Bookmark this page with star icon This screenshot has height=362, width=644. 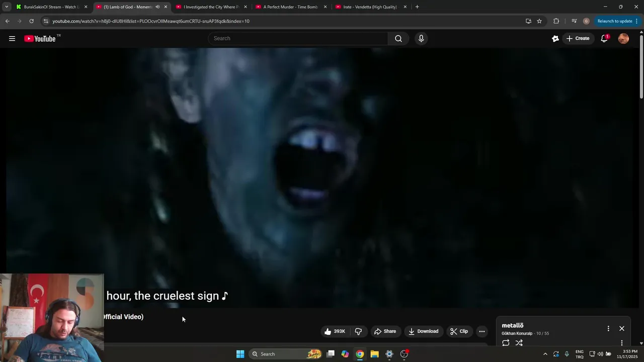tap(539, 21)
